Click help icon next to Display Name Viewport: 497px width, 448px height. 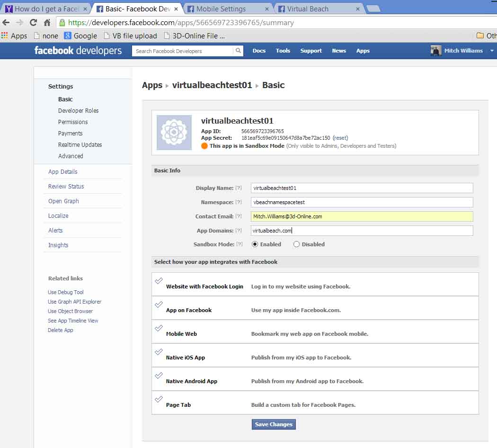[239, 188]
